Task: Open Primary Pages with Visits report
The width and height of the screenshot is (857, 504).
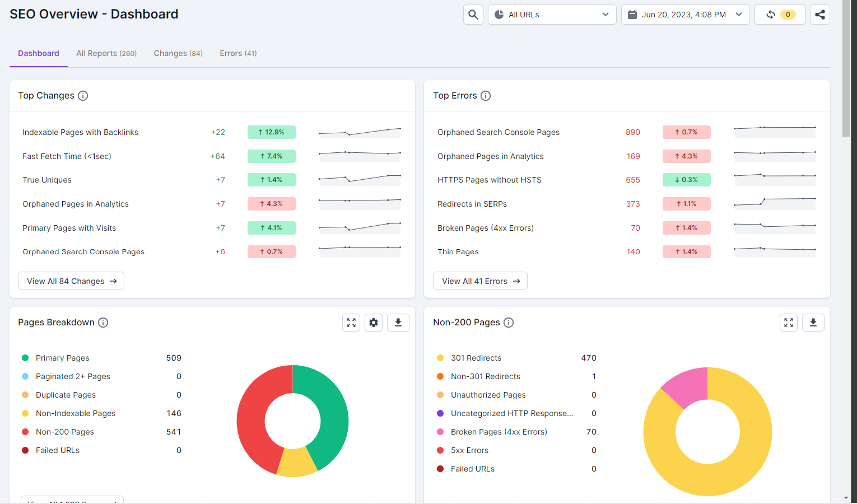Action: click(x=69, y=228)
